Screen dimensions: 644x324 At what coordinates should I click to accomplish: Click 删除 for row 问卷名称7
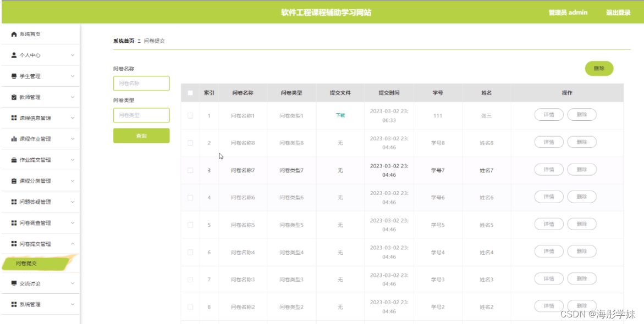click(x=581, y=170)
